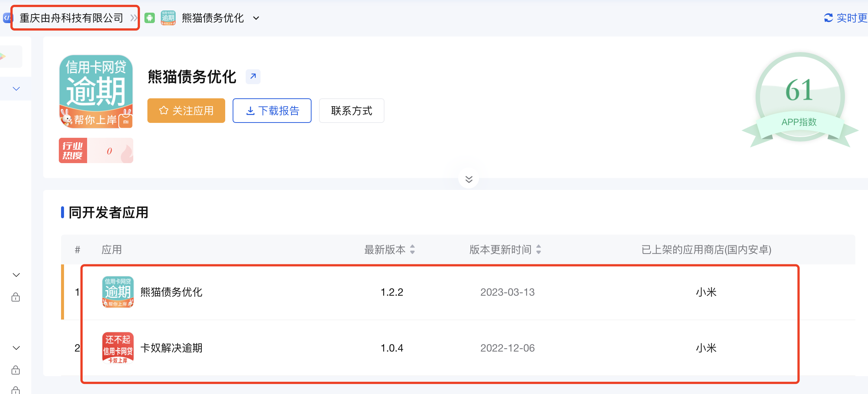This screenshot has height=394, width=868.
Task: Expand the blue highlighted sidebar chevron
Action: point(16,89)
